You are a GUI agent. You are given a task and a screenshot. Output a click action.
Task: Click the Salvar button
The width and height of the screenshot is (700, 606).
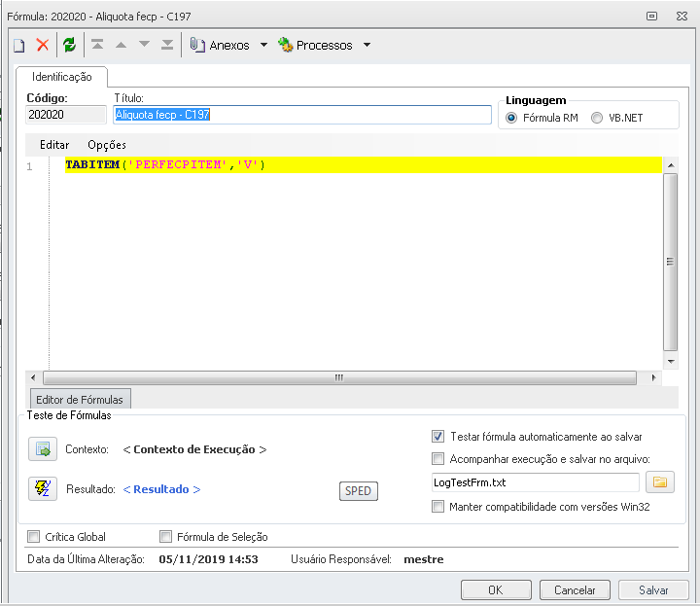pos(653,590)
